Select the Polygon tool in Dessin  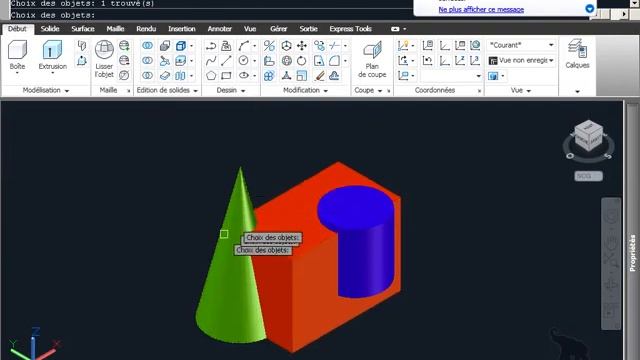pyautogui.click(x=211, y=76)
